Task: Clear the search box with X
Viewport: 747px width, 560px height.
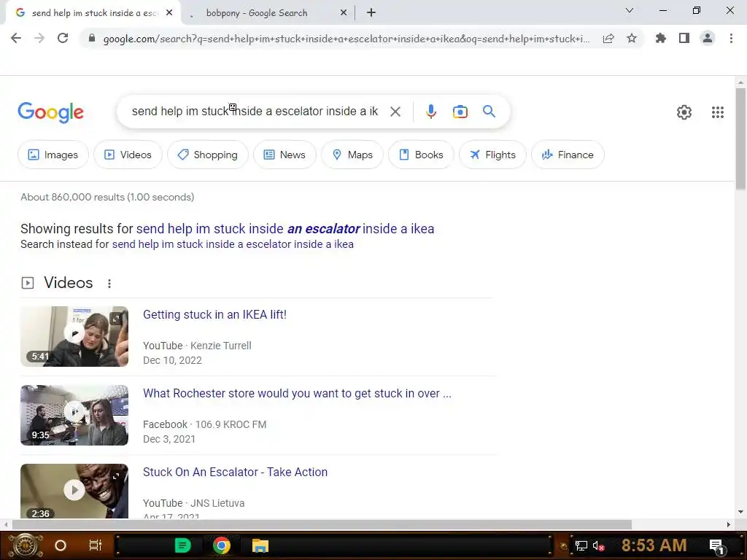Action: click(x=395, y=112)
